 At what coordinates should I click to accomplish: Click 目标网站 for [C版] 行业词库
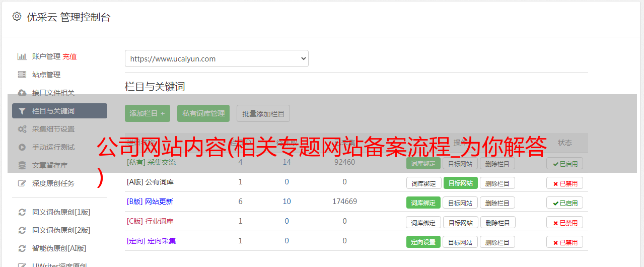460,222
